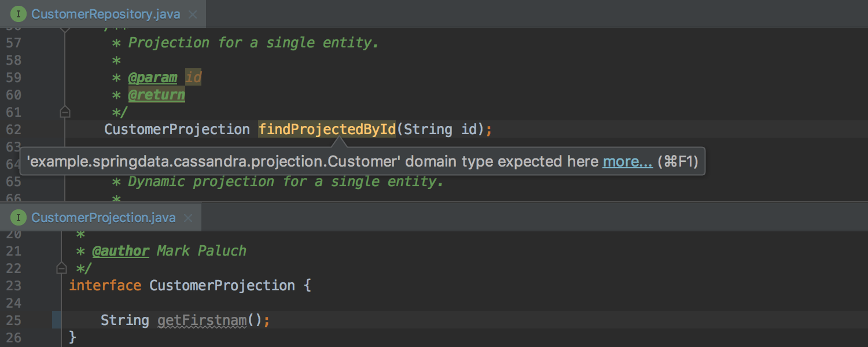Image resolution: width=868 pixels, height=347 pixels.
Task: Switch to the CustomerProjection.java tab
Action: (x=103, y=217)
